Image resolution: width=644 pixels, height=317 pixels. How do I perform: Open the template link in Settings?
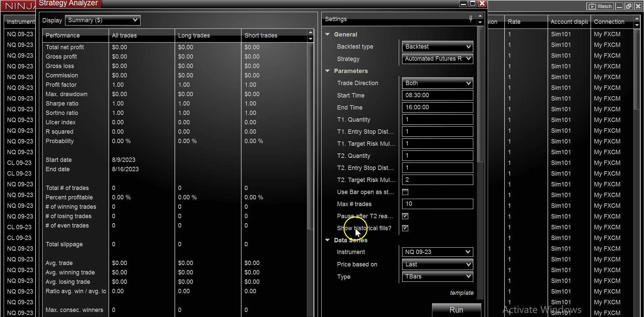tap(462, 293)
